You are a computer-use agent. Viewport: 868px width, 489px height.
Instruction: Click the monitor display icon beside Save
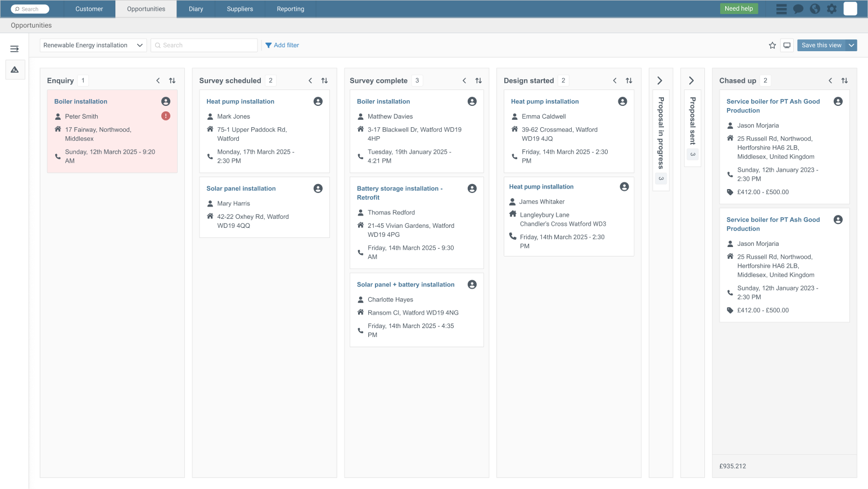point(787,46)
